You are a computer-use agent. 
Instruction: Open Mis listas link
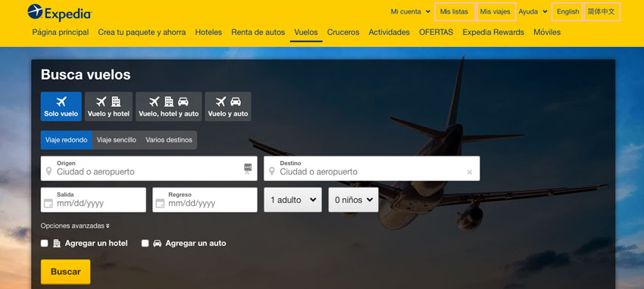(455, 12)
